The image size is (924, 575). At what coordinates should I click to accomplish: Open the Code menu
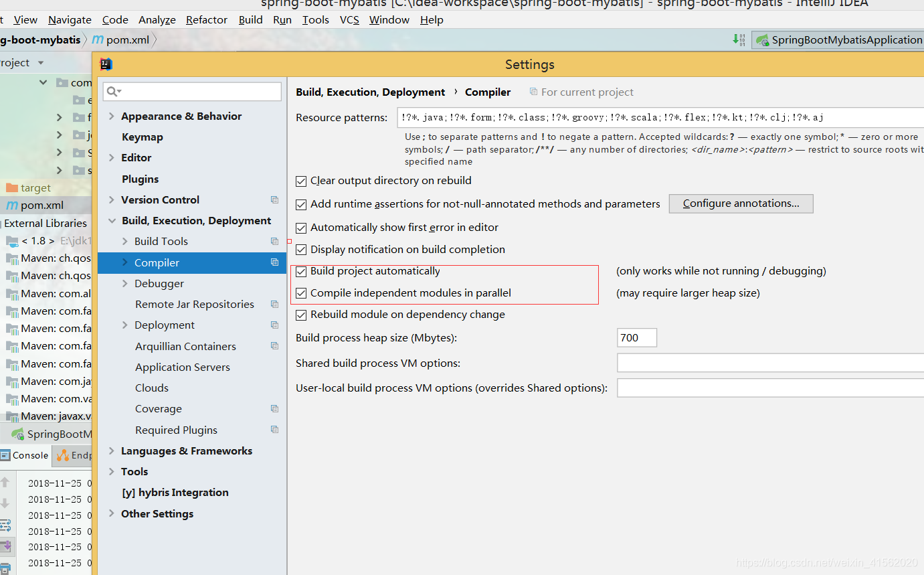pos(115,19)
